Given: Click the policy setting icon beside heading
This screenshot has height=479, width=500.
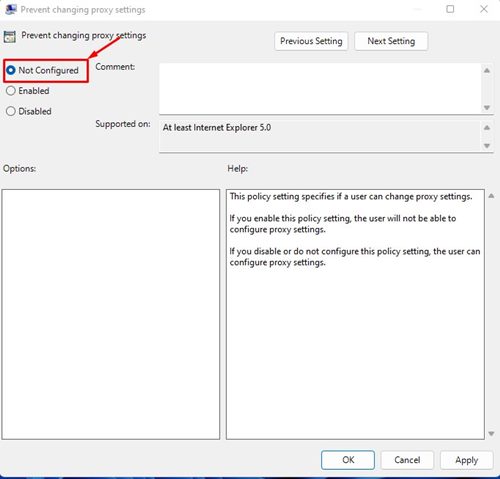Looking at the screenshot, I should click(x=10, y=37).
